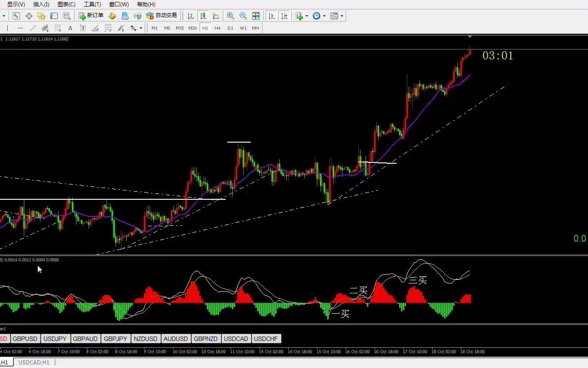Expand the leftmost toolbar dropdown arrow
588x368 pixels.
click(x=4, y=16)
